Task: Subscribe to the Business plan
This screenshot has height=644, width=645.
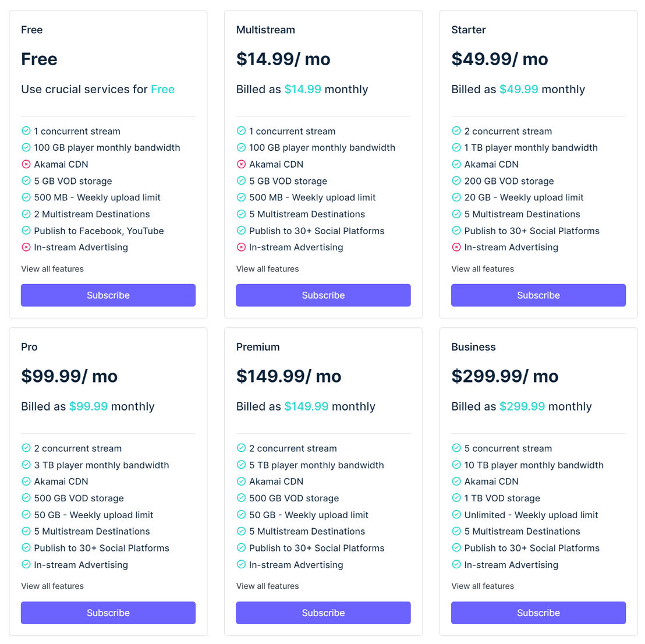Action: tap(538, 613)
